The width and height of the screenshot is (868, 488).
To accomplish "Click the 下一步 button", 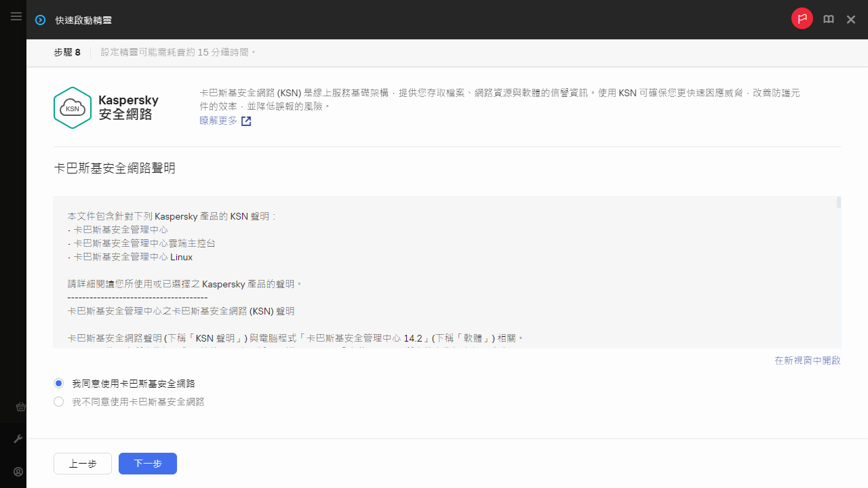I will [x=147, y=464].
